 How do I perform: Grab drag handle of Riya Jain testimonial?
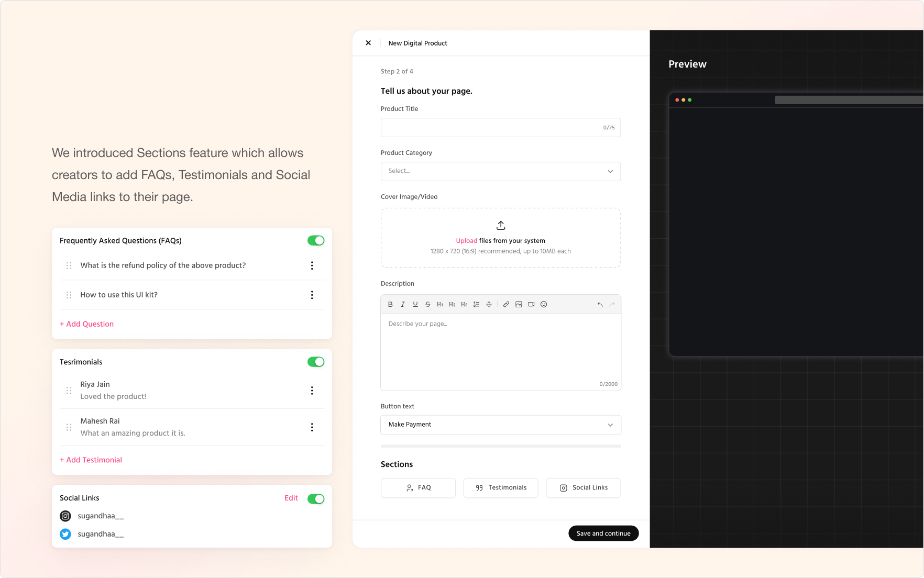[x=69, y=391]
